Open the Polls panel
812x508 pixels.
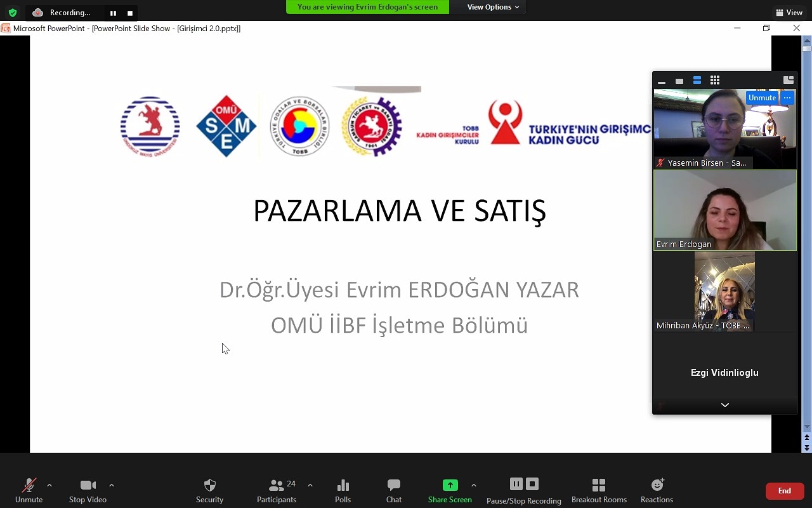(343, 490)
